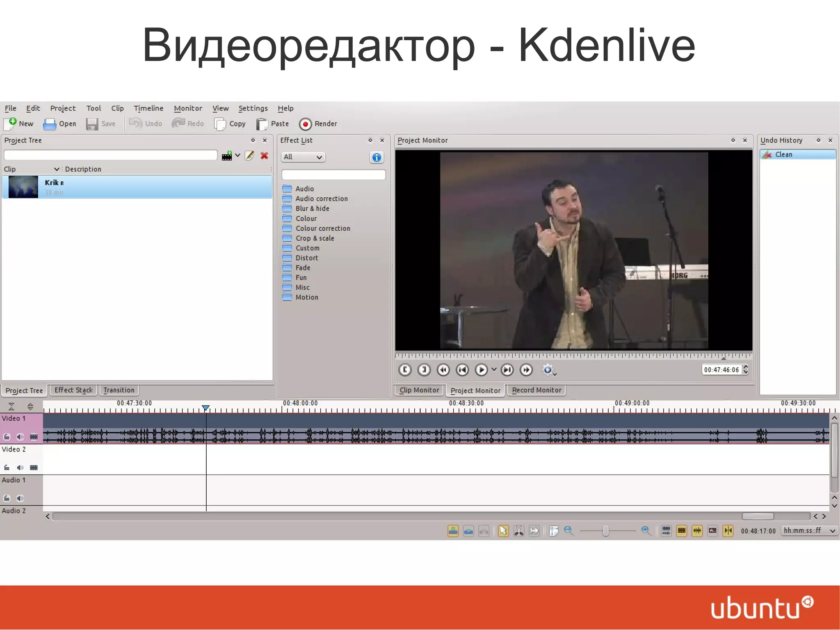
Task: Switch to the Clip Monitor tab
Action: click(419, 390)
